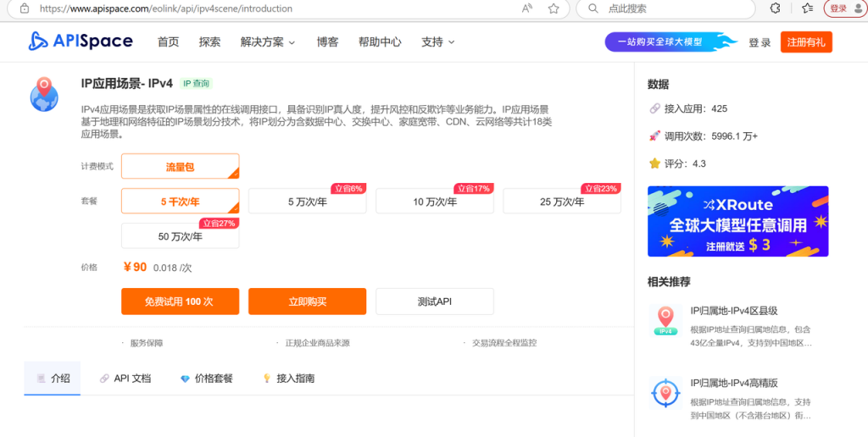The height and width of the screenshot is (437, 868).
Task: Go to 首页 in navigation
Action: click(x=169, y=42)
